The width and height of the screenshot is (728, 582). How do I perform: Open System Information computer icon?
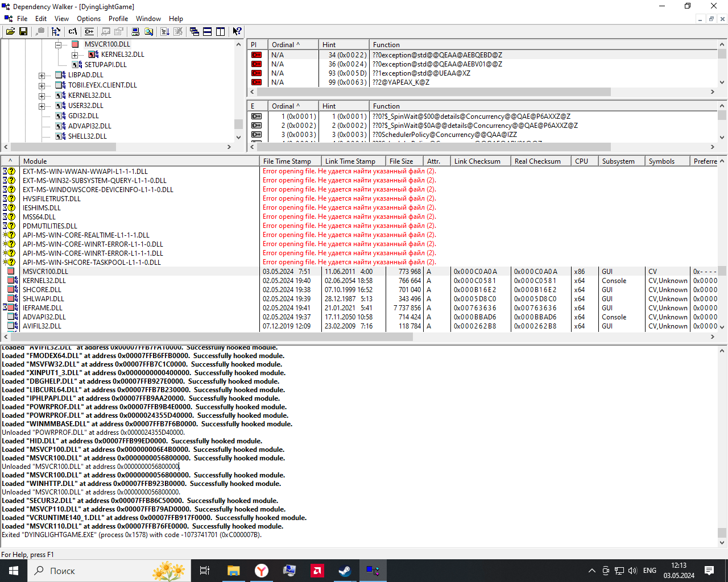coord(135,31)
